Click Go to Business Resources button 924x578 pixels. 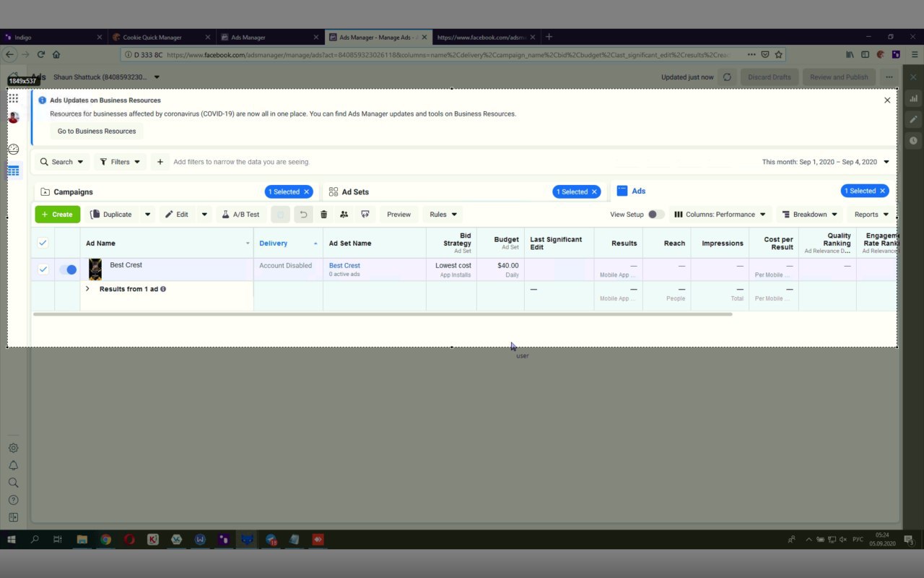pyautogui.click(x=97, y=131)
